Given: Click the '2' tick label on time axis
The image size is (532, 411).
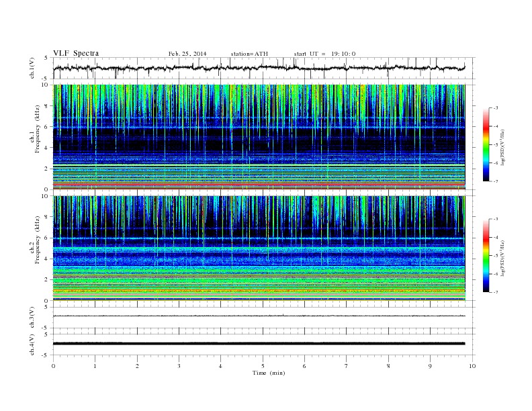Looking at the screenshot, I should 137,366.
